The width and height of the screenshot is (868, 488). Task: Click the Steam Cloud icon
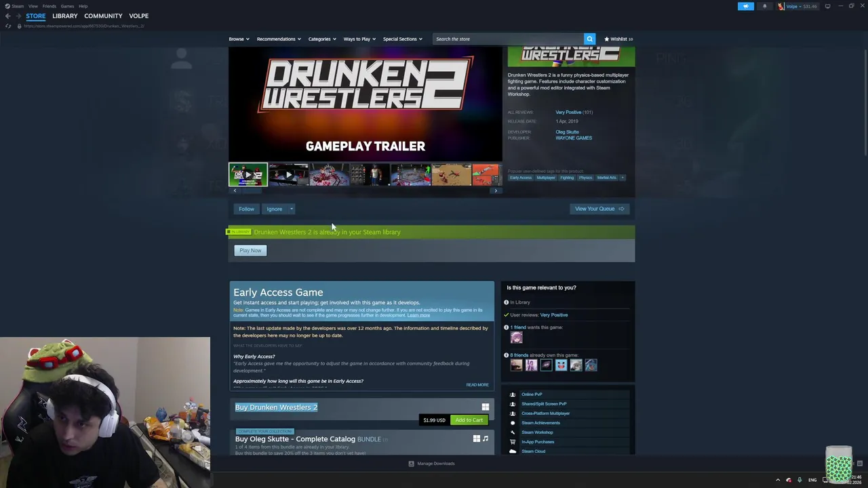click(x=513, y=451)
